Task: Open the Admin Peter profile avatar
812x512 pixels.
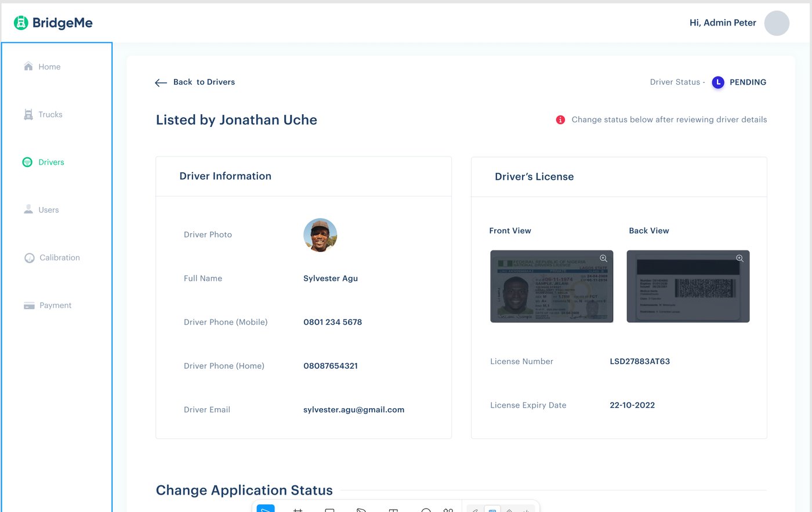Action: point(777,23)
